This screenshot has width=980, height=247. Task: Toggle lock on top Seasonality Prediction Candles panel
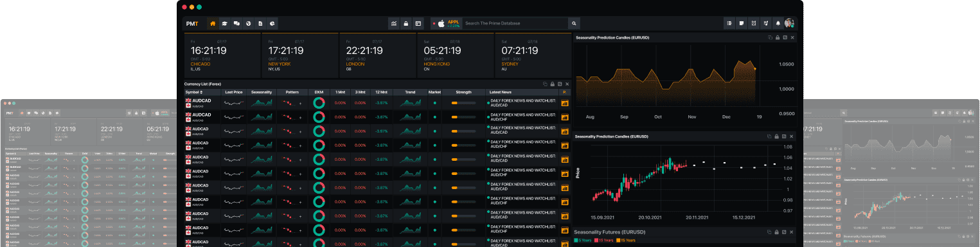[777, 38]
